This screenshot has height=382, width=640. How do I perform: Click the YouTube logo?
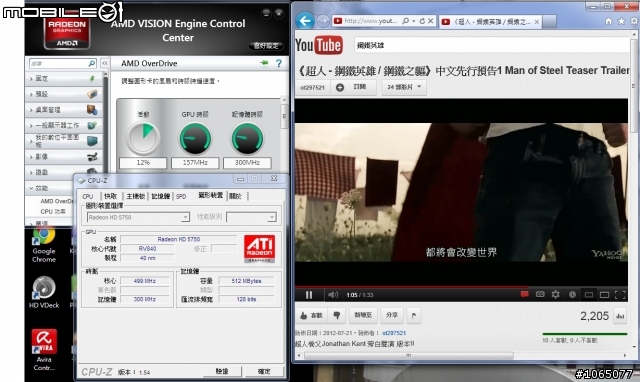pos(319,45)
